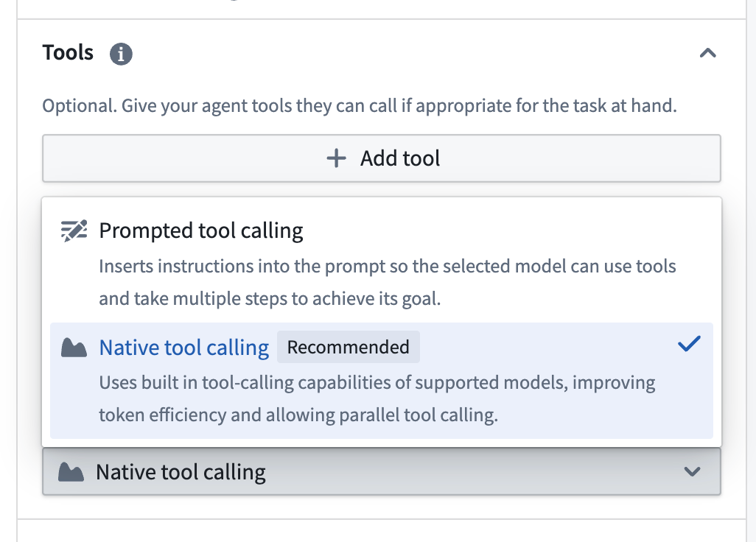Click the plus icon on Add tool
The width and height of the screenshot is (756, 542).
coord(336,158)
